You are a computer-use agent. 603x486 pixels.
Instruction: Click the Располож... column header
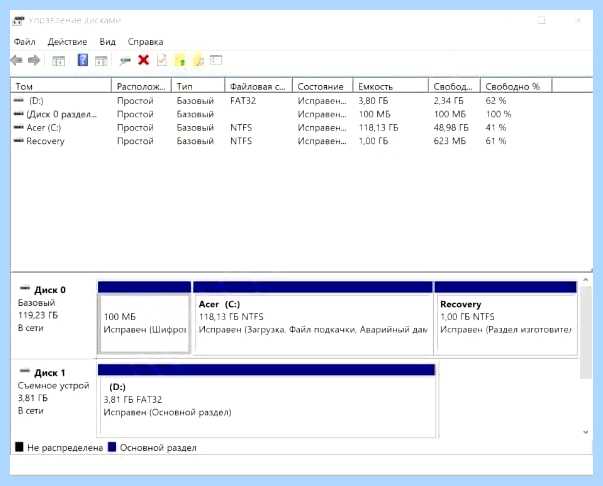(x=142, y=86)
